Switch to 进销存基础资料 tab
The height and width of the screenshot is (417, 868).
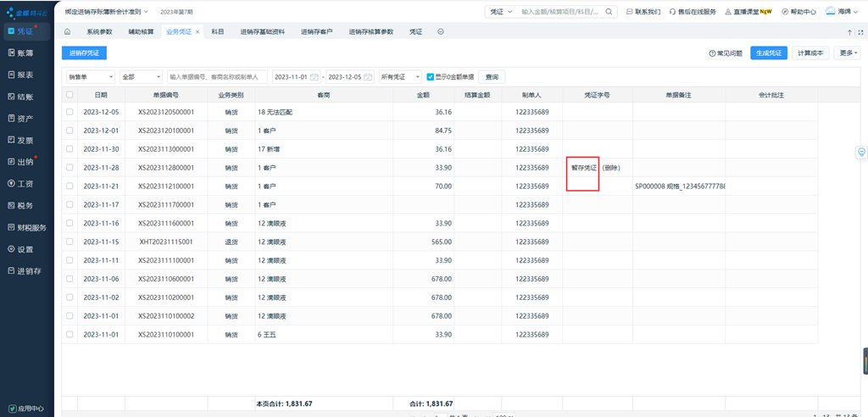(263, 32)
